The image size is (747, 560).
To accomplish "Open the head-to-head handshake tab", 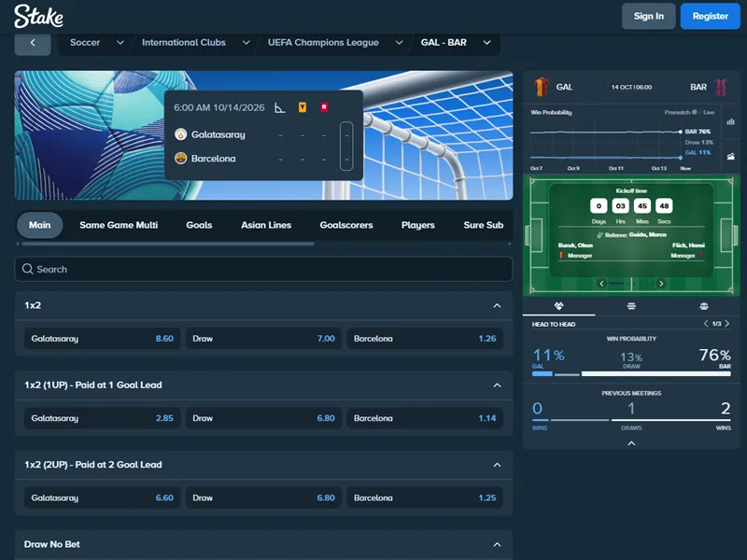I will (x=558, y=306).
